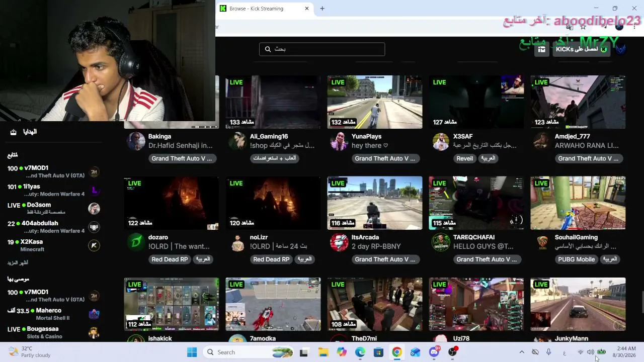Show hidden system tray icons
Screen dimensions: 644x362
[522, 352]
